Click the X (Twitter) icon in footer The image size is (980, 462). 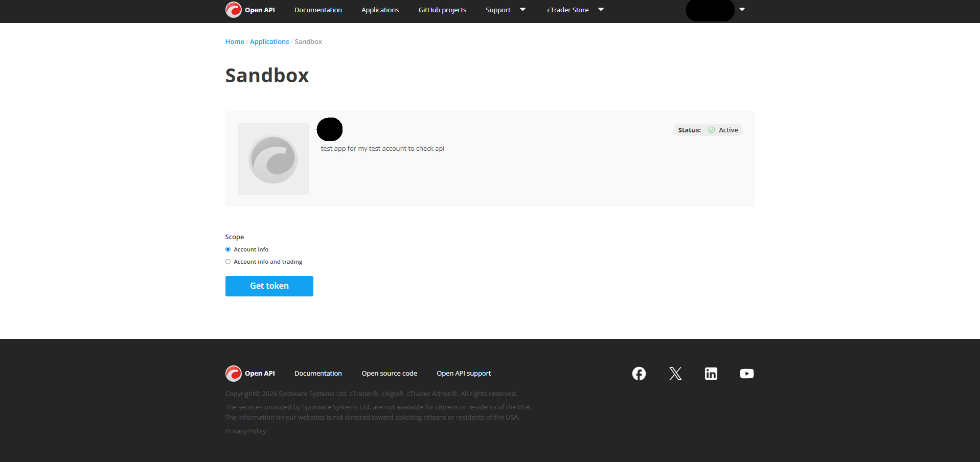click(x=675, y=374)
